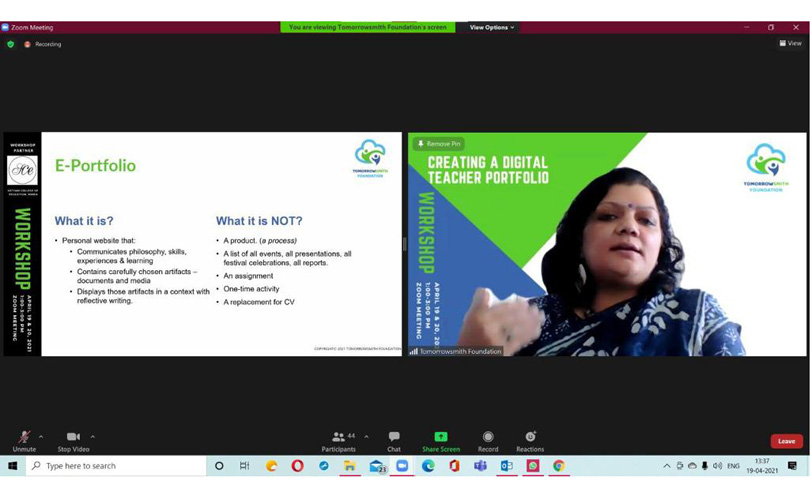Click the Windows search box
Image resolution: width=812 pixels, height=504 pixels.
coord(115,466)
